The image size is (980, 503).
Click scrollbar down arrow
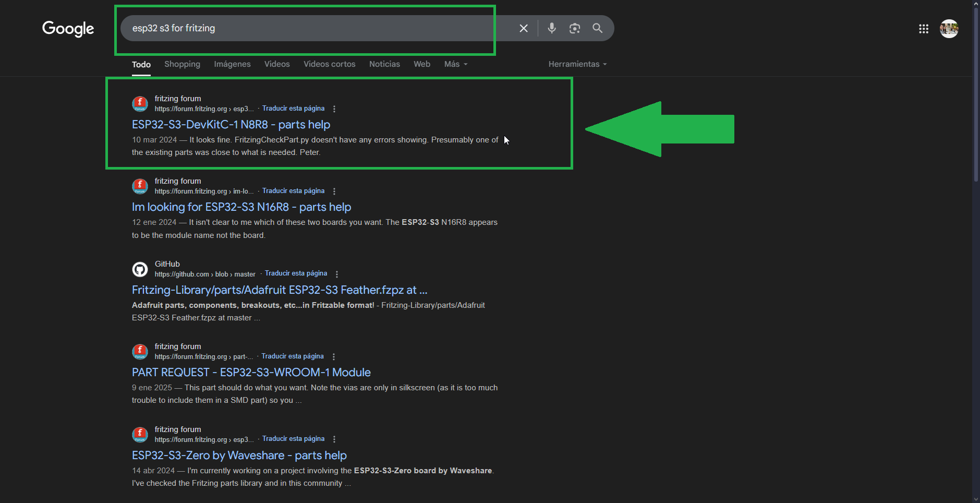click(976, 499)
